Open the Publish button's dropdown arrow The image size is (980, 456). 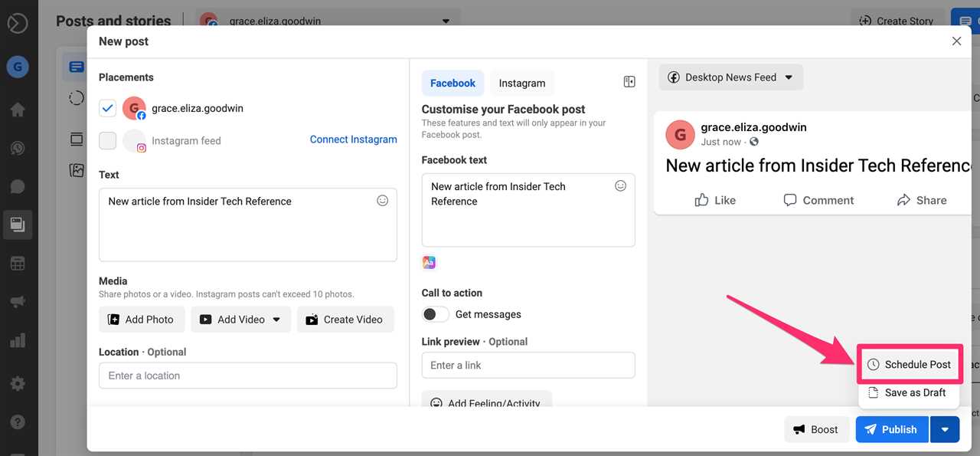click(x=945, y=429)
